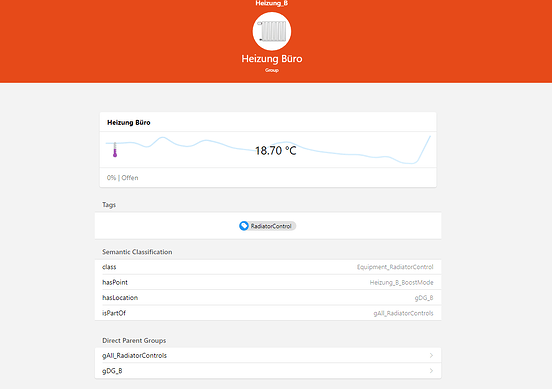Image resolution: width=552 pixels, height=389 pixels.
Task: Expand chevron on the gDG_B row
Action: [431, 371]
